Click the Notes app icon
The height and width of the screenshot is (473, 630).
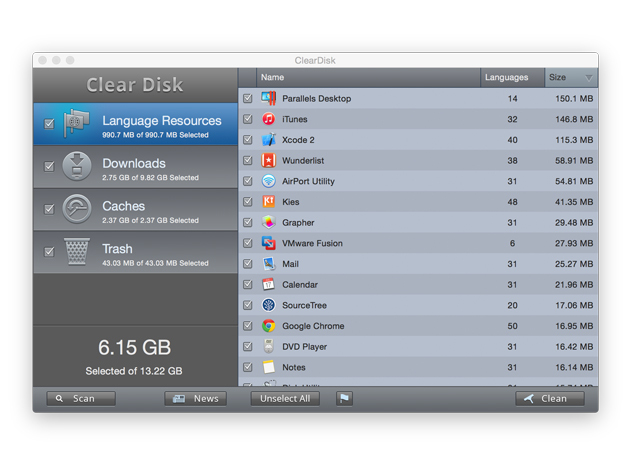pos(268,367)
